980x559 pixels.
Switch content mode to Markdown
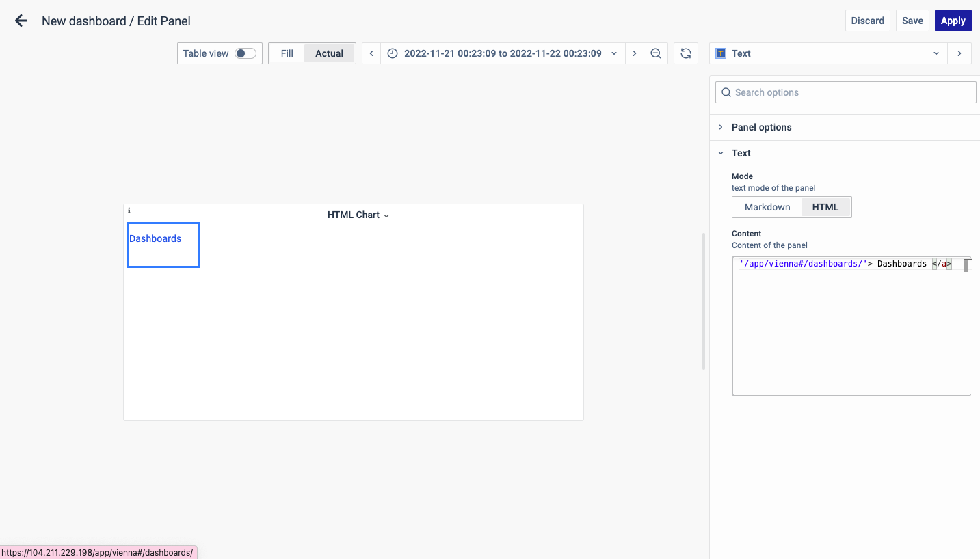click(x=767, y=207)
